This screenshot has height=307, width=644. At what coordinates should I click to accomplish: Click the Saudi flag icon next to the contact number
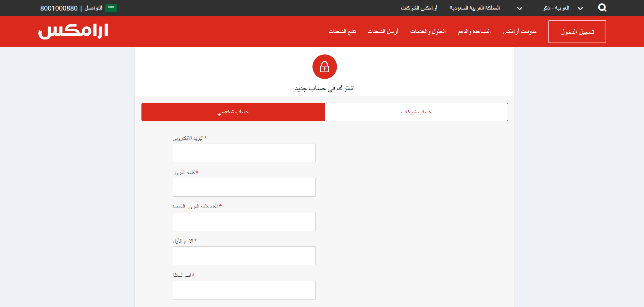111,8
